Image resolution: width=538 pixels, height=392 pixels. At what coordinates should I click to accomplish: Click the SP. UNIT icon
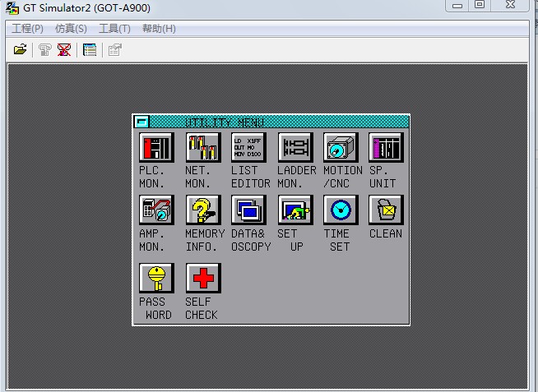tap(386, 149)
